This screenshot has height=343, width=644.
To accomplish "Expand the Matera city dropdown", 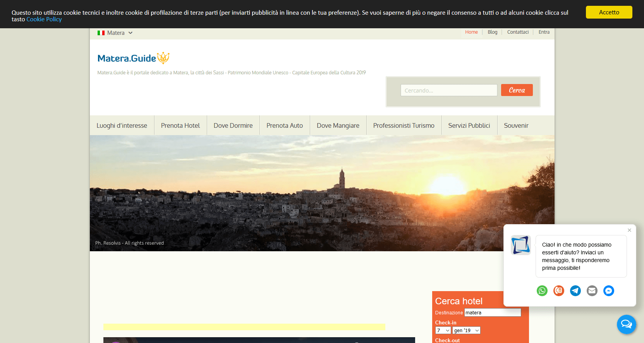I will click(115, 33).
